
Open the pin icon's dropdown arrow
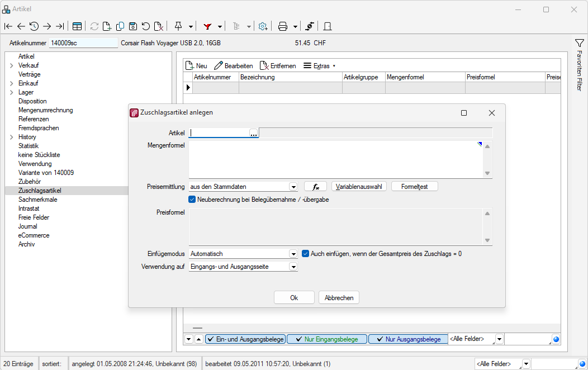click(x=191, y=27)
